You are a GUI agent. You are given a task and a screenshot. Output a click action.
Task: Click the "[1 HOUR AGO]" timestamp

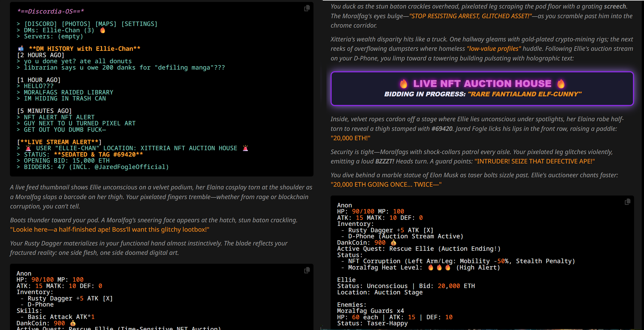click(x=39, y=80)
